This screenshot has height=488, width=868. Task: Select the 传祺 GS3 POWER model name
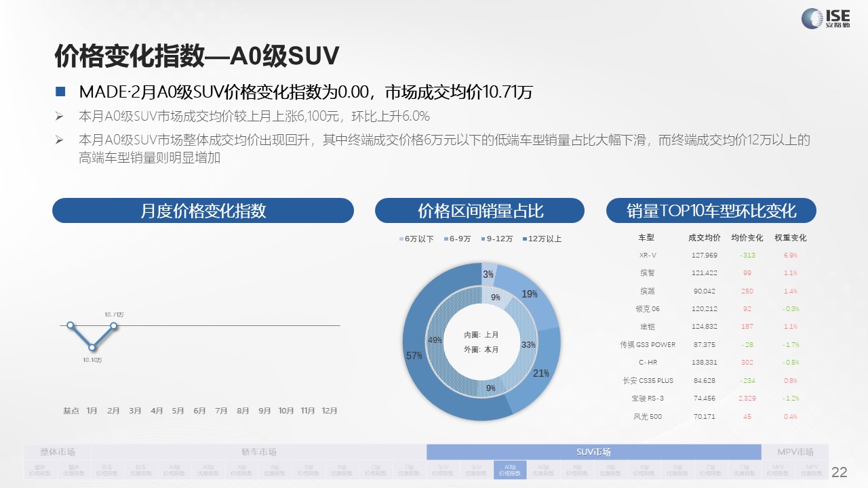coord(648,345)
